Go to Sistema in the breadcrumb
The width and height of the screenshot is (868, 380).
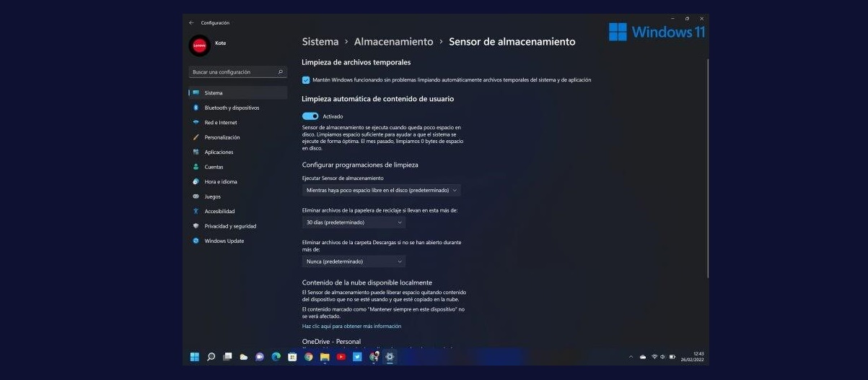pyautogui.click(x=320, y=42)
